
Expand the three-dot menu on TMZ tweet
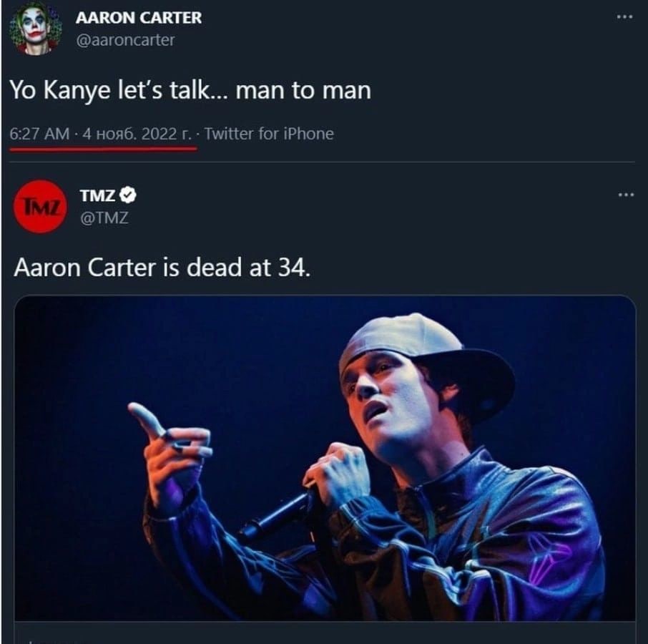click(626, 194)
